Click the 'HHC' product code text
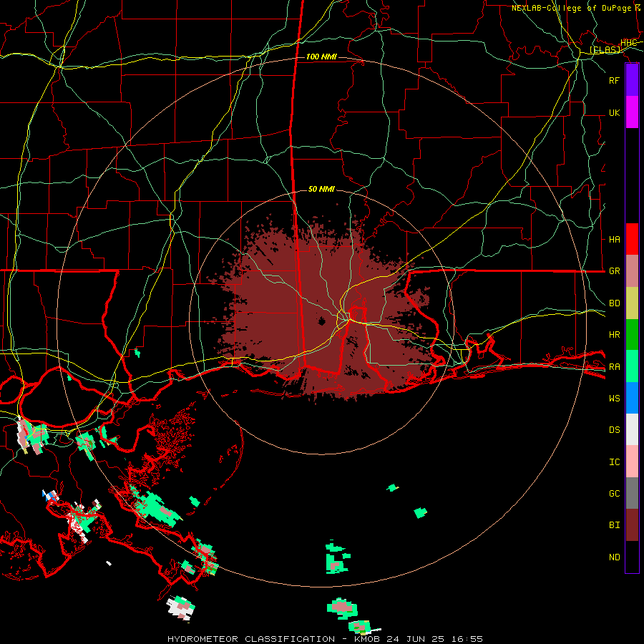 click(628, 43)
